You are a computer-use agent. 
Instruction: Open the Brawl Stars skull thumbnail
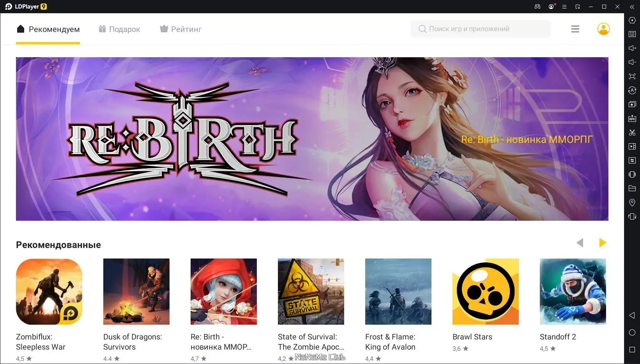point(486,292)
